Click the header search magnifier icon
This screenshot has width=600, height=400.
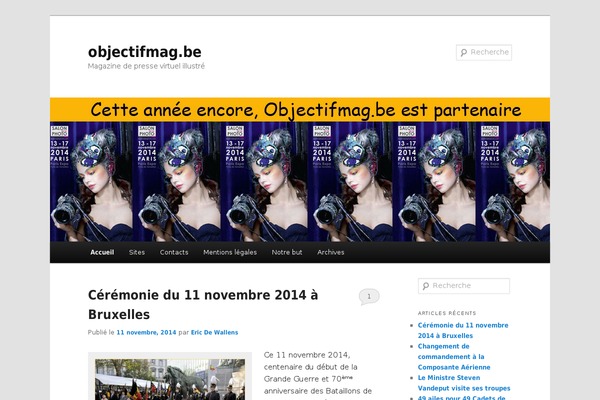[x=463, y=52]
